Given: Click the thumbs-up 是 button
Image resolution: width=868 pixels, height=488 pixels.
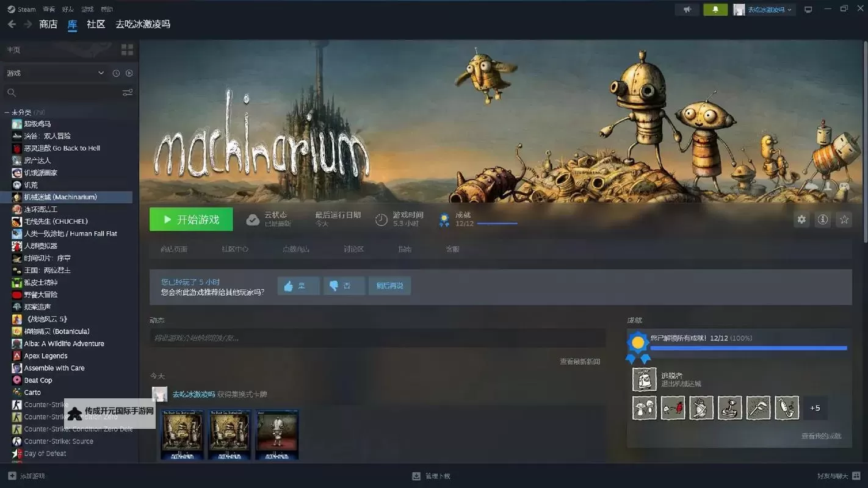Looking at the screenshot, I should 298,285.
